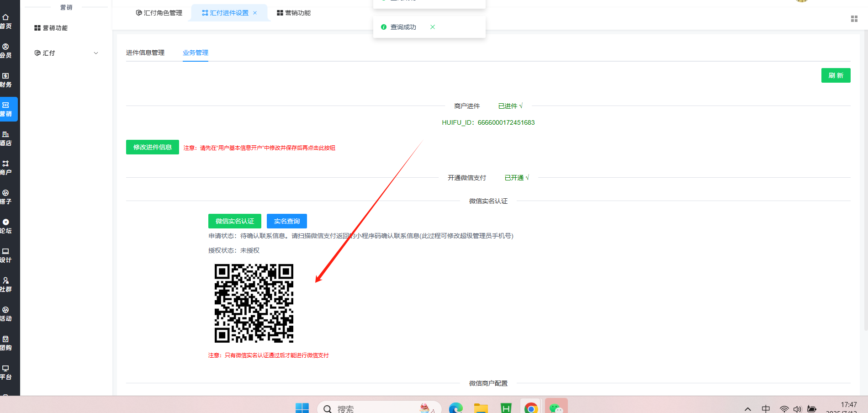This screenshot has width=868, height=413.
Task: Open the 首页 home sidebar icon
Action: point(6,21)
